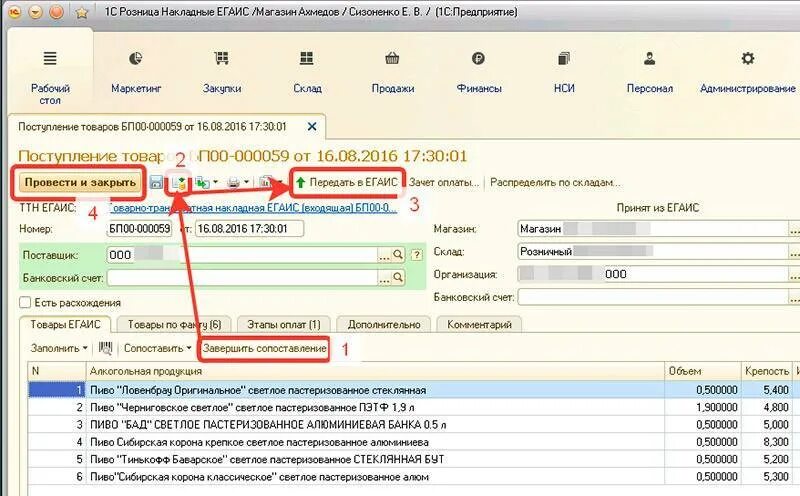800x496 pixels.
Task: Switch to the Этапы оплат (1) tab
Action: click(x=284, y=325)
